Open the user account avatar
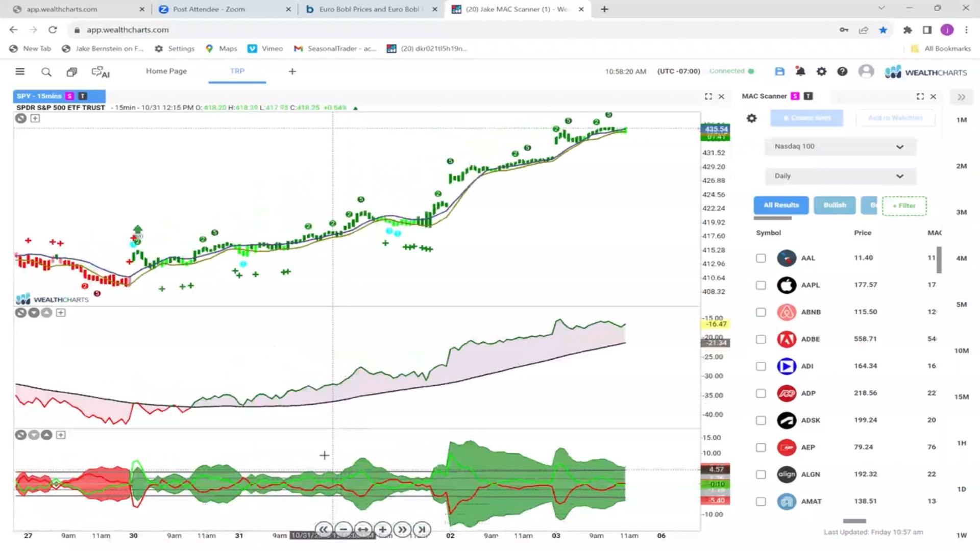 click(866, 71)
